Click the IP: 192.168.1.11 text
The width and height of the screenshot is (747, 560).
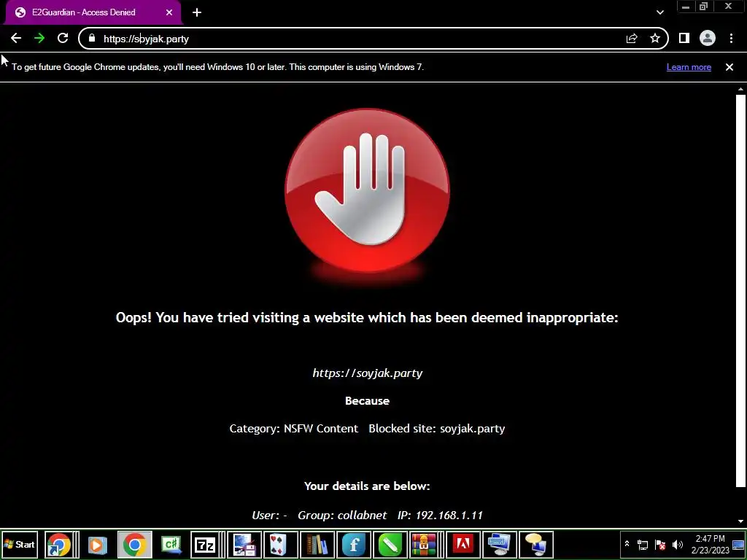point(440,516)
